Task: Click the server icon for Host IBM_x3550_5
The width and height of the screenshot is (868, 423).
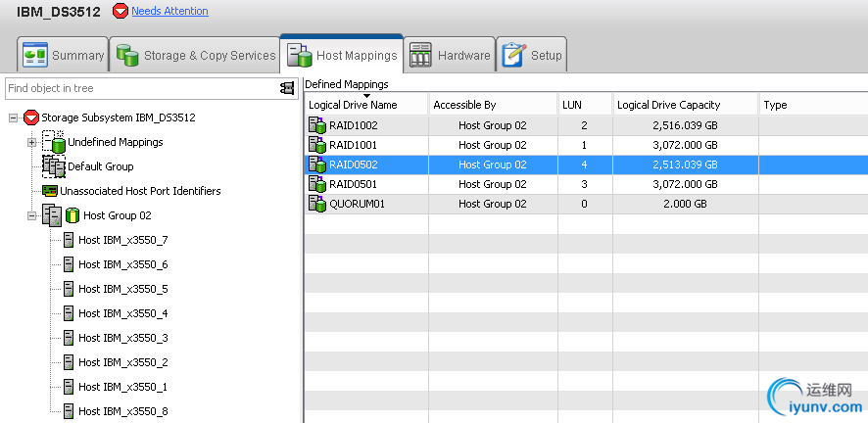Action: [x=69, y=289]
